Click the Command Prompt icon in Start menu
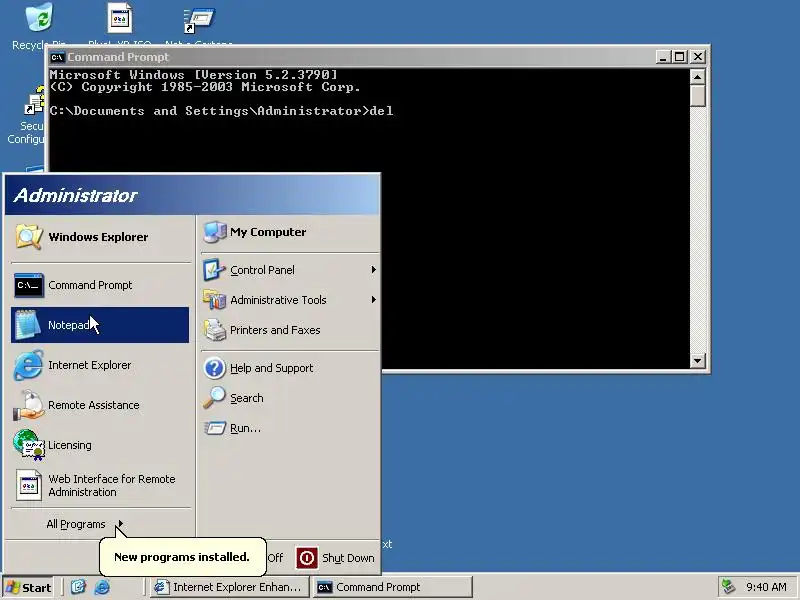 click(29, 285)
